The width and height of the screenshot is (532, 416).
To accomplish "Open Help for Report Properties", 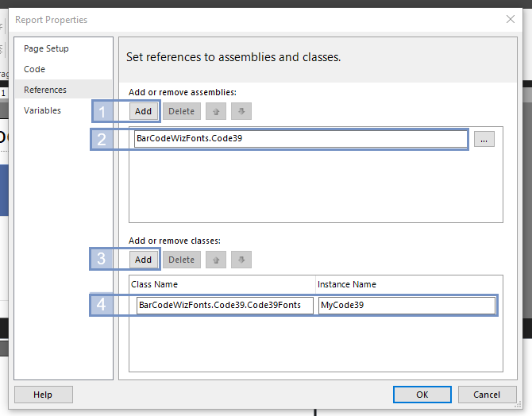I will pos(44,395).
